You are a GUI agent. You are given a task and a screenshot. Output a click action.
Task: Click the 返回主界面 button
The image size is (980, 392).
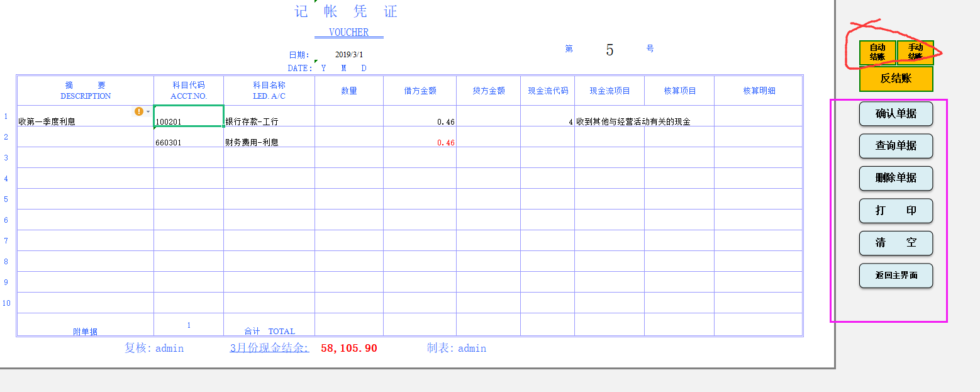895,276
